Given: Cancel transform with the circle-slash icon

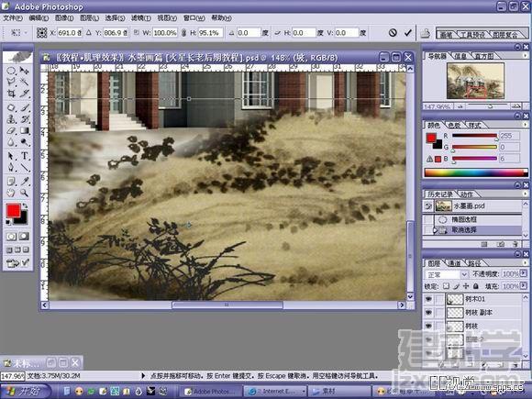Looking at the screenshot, I should 393,33.
